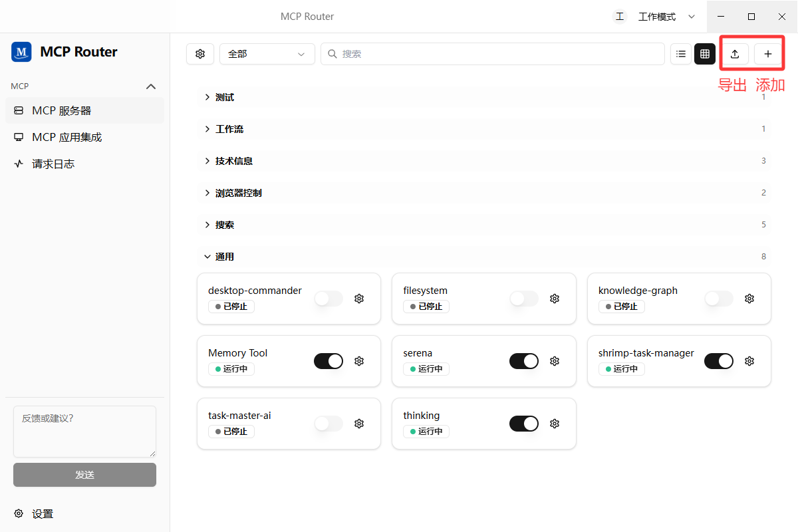
Task: Enable the filesystem server toggle
Action: pos(524,299)
